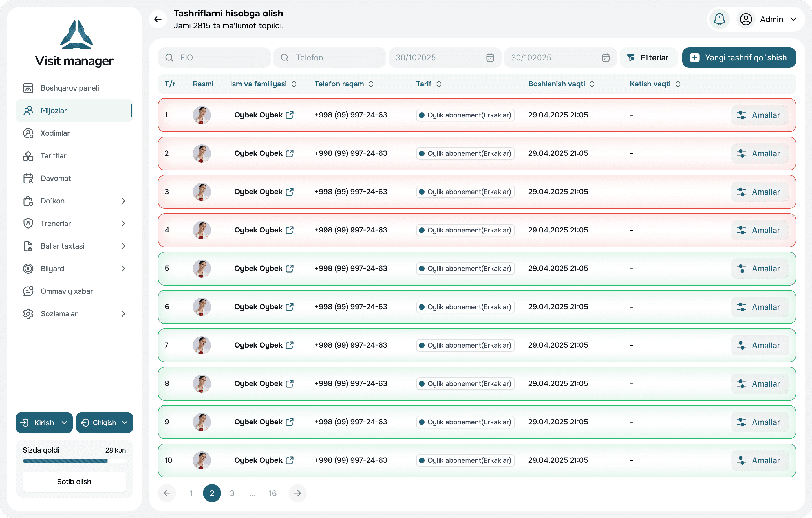The width and height of the screenshot is (812, 518).
Task: Expand the Do'kon sidebar submenu
Action: pyautogui.click(x=123, y=201)
